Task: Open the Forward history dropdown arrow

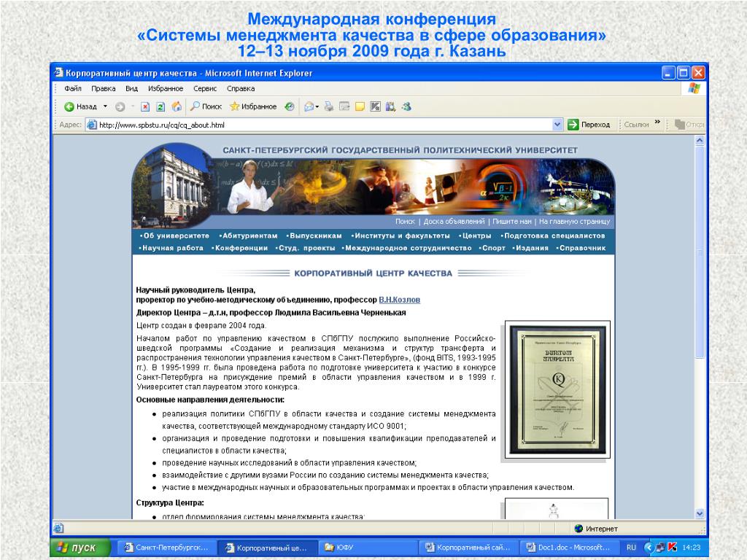Action: (133, 106)
